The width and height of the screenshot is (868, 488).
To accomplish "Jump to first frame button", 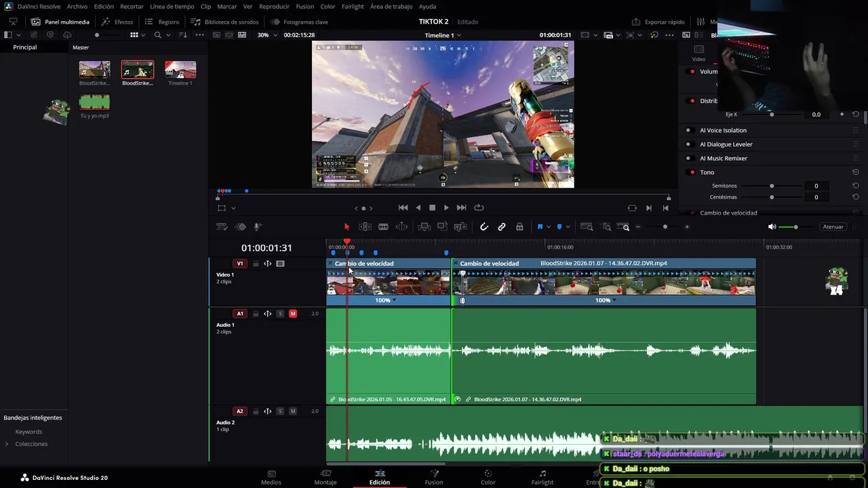I will coord(403,208).
